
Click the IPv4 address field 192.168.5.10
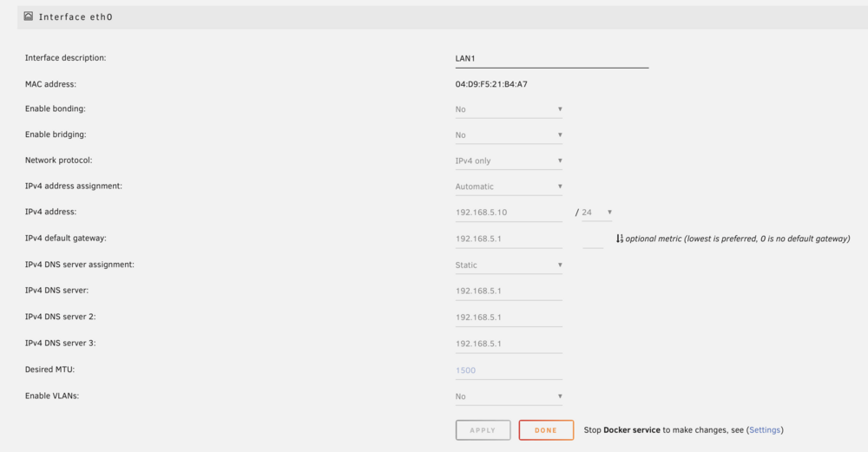509,213
